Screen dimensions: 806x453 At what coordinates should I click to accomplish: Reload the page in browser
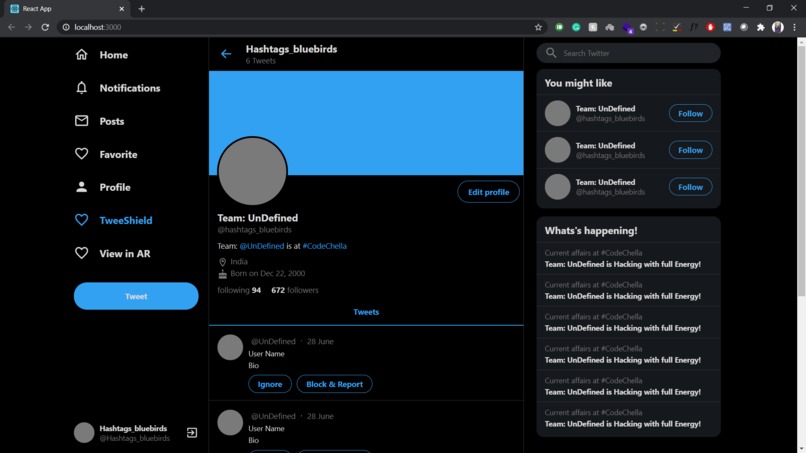(x=45, y=27)
